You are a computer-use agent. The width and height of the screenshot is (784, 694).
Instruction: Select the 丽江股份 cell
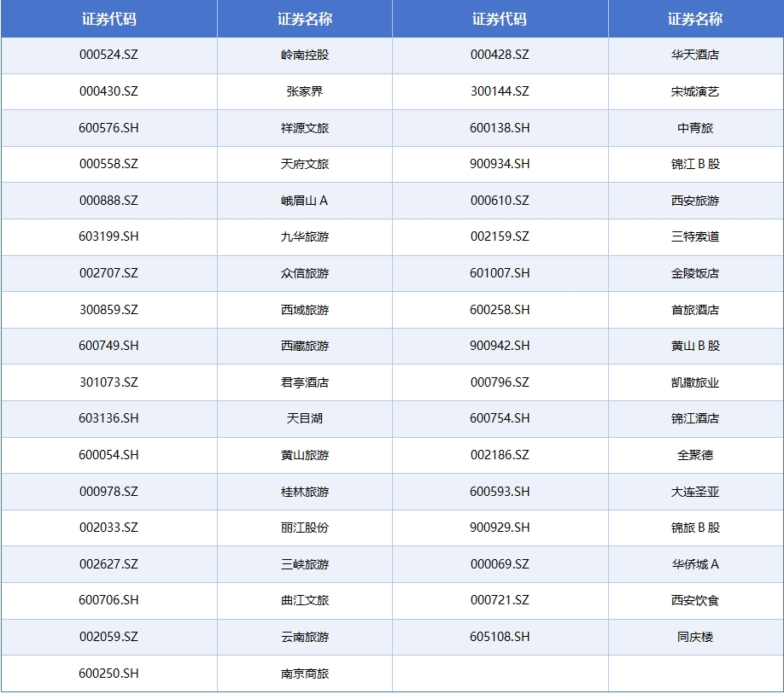click(x=305, y=528)
